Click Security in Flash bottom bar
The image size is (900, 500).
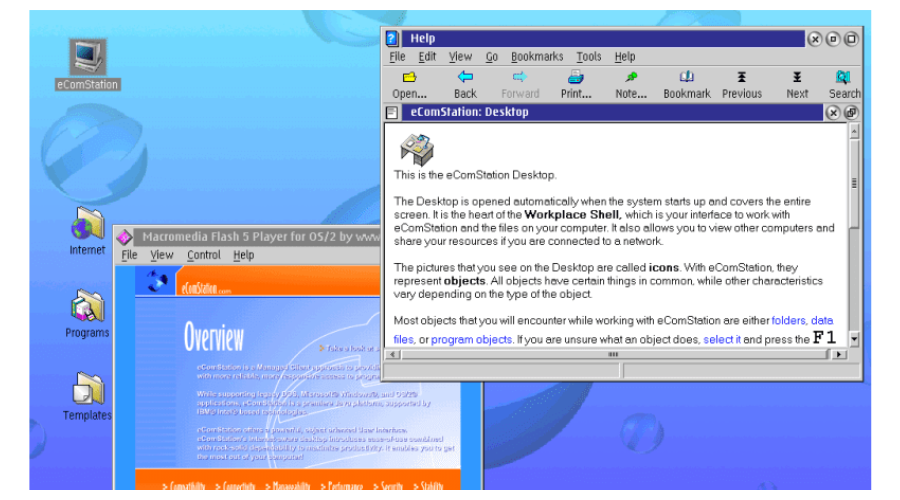(x=388, y=486)
